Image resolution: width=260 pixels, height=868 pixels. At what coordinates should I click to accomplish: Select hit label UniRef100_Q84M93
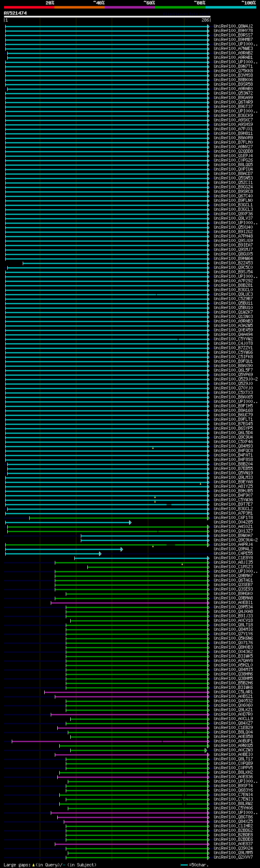[x=233, y=446]
